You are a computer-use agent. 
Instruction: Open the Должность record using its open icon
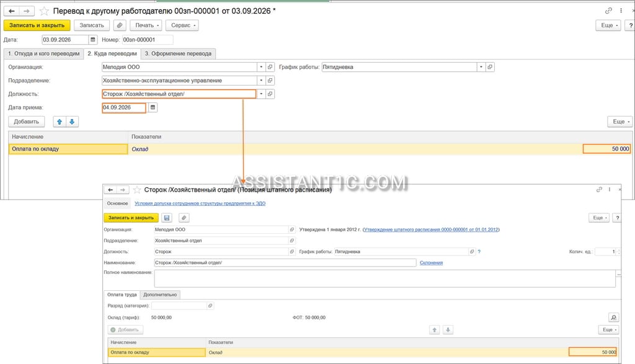(270, 94)
